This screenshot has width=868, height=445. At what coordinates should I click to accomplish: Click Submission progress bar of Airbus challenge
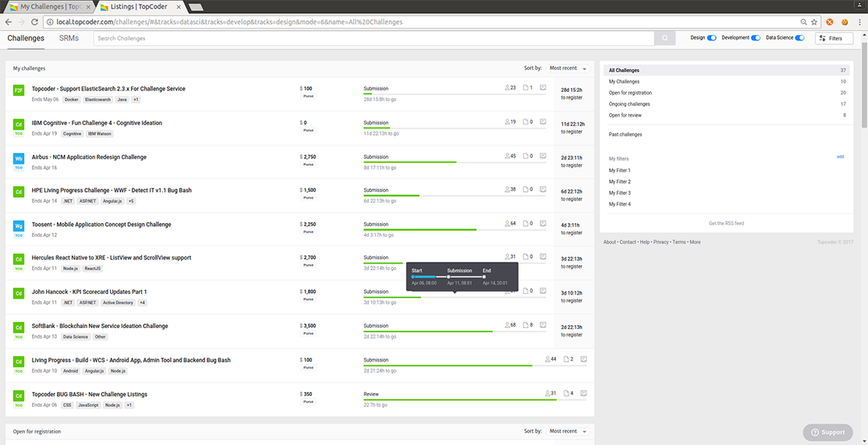pyautogui.click(x=455, y=162)
